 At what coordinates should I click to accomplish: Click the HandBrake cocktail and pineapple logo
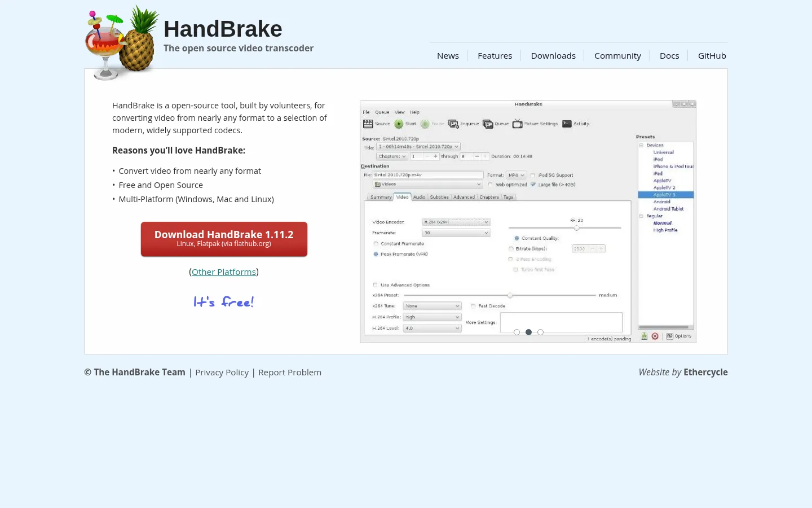121,43
